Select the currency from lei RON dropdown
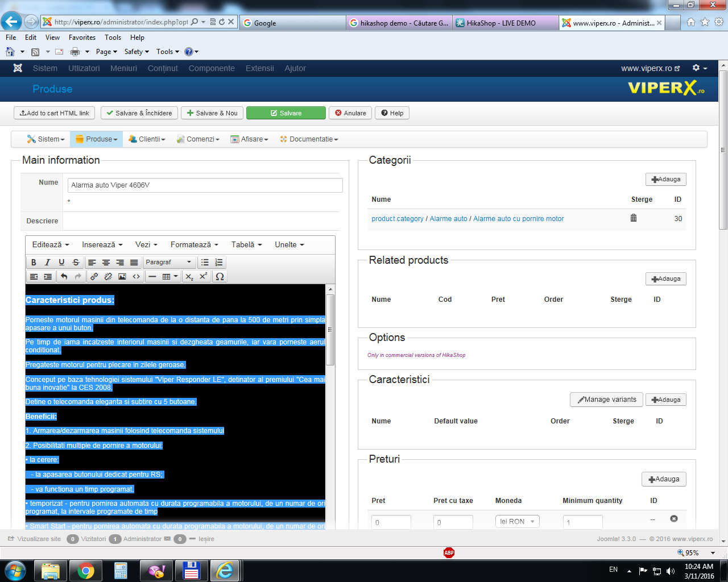728x582 pixels. tap(518, 521)
